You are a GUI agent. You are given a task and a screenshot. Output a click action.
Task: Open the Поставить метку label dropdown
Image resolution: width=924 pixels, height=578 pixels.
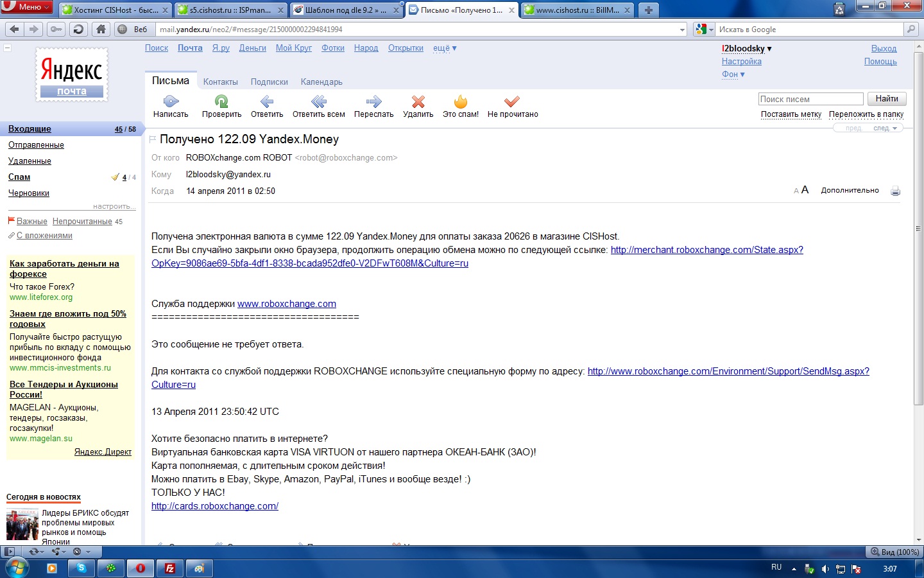[791, 114]
